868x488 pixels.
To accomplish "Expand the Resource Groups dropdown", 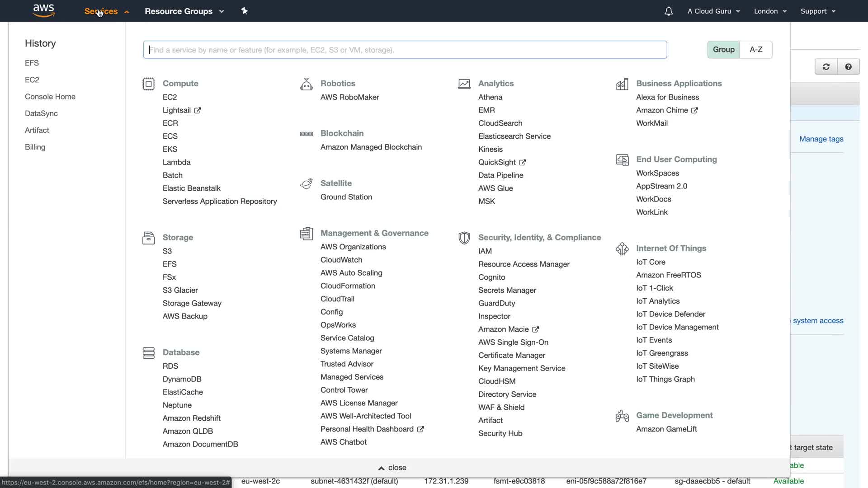I will (184, 11).
